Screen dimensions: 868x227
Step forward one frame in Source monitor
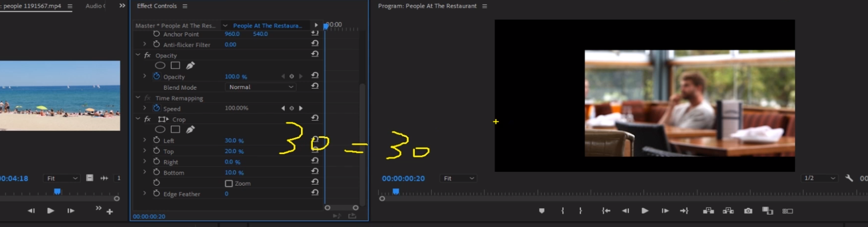(x=70, y=211)
